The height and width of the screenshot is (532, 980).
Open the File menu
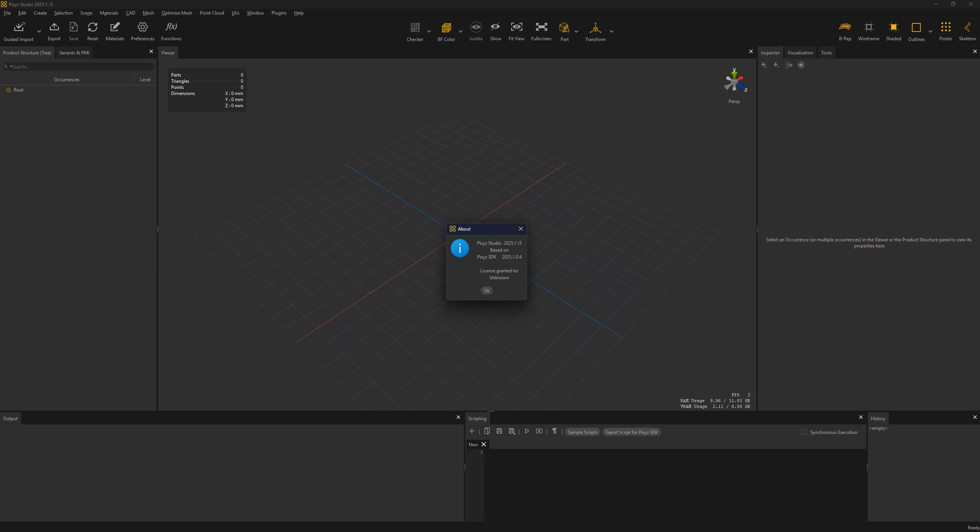pyautogui.click(x=7, y=13)
